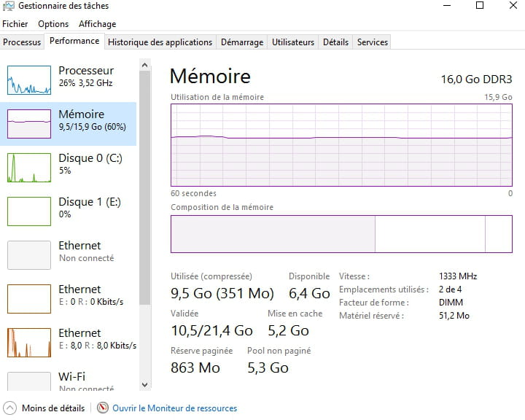
Task: Select the Ethernet 8,0 Kbits/s graph thumbnail
Action: point(29,343)
